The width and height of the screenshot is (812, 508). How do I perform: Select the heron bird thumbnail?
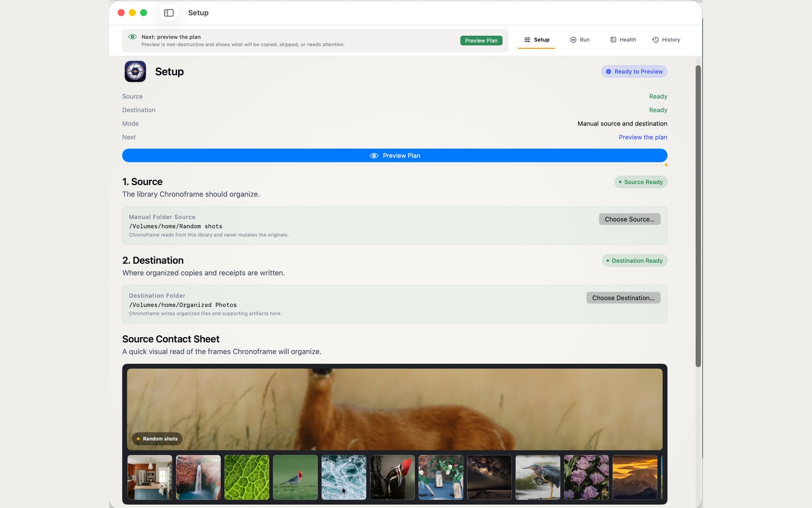point(538,477)
